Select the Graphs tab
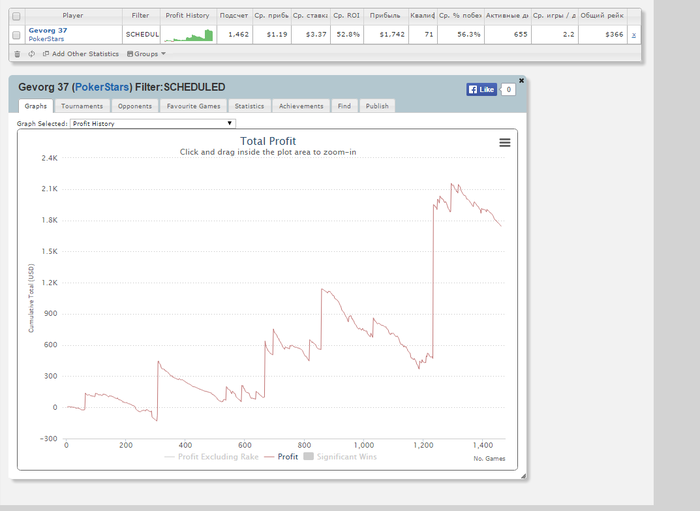 pyautogui.click(x=36, y=106)
